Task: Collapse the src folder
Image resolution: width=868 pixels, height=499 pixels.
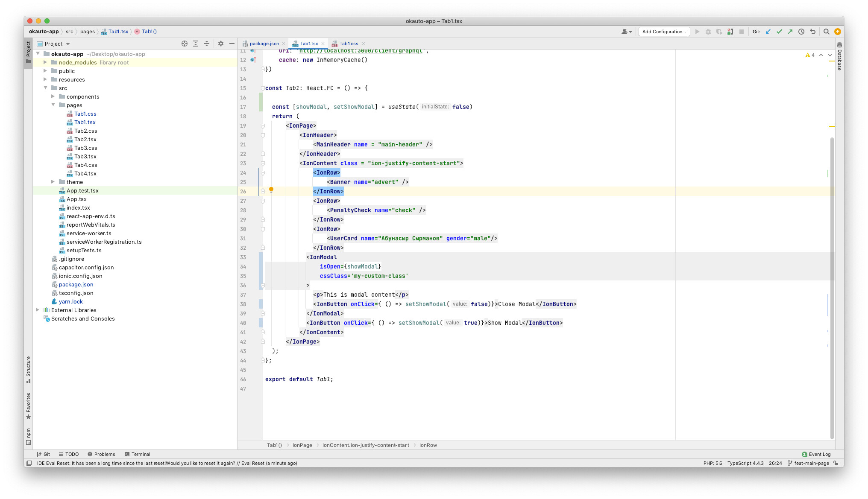Action: (x=45, y=88)
